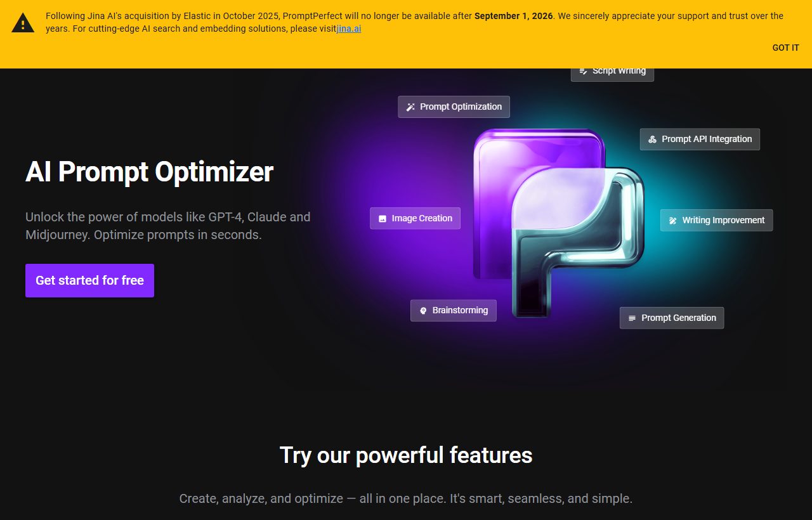Select the Image Creation chip
Viewport: 812px width, 520px height.
pyautogui.click(x=415, y=218)
